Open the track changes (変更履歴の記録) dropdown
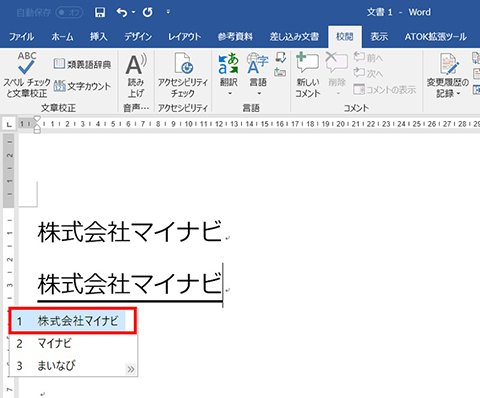 coord(448,75)
